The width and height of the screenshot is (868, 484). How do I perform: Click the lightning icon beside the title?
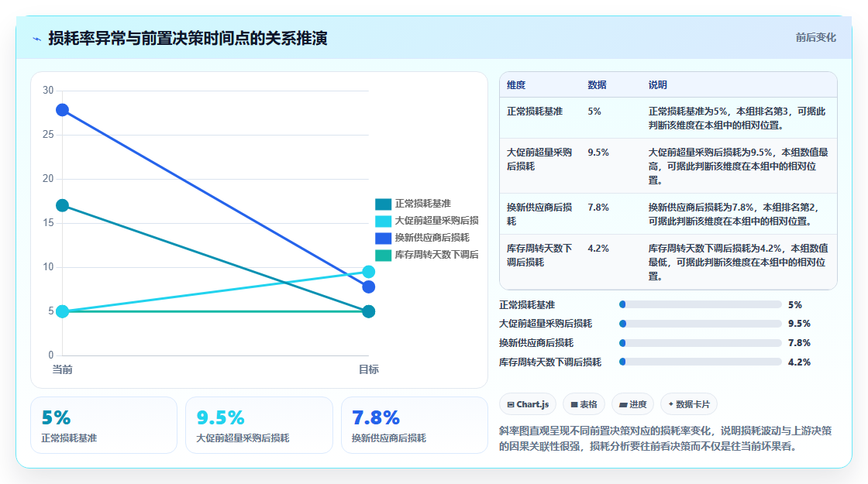coord(37,39)
